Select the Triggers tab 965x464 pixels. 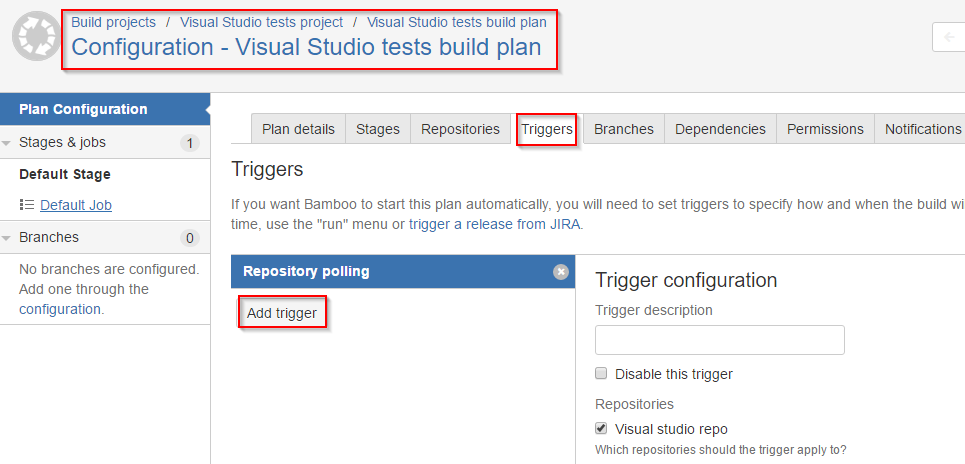547,129
